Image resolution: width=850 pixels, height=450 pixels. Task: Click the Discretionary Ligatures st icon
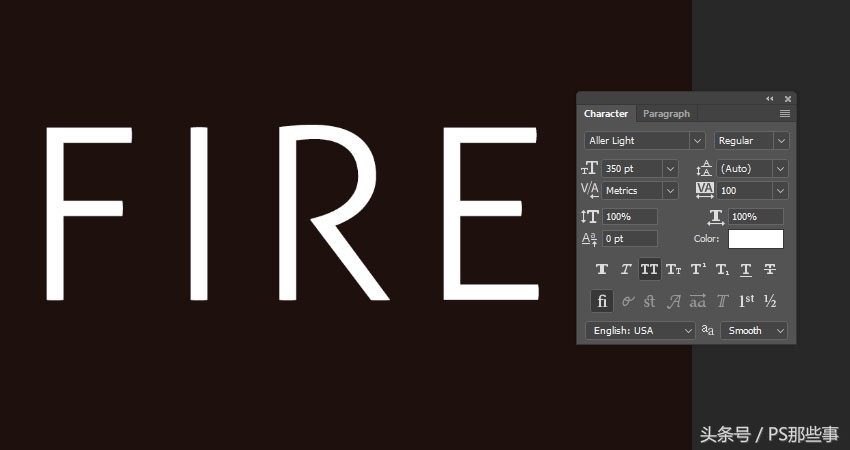coord(649,301)
